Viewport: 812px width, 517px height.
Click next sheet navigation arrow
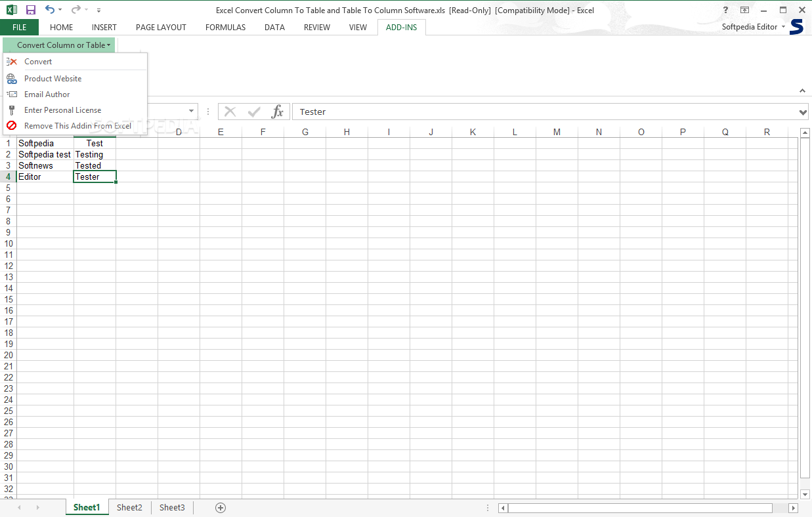37,508
